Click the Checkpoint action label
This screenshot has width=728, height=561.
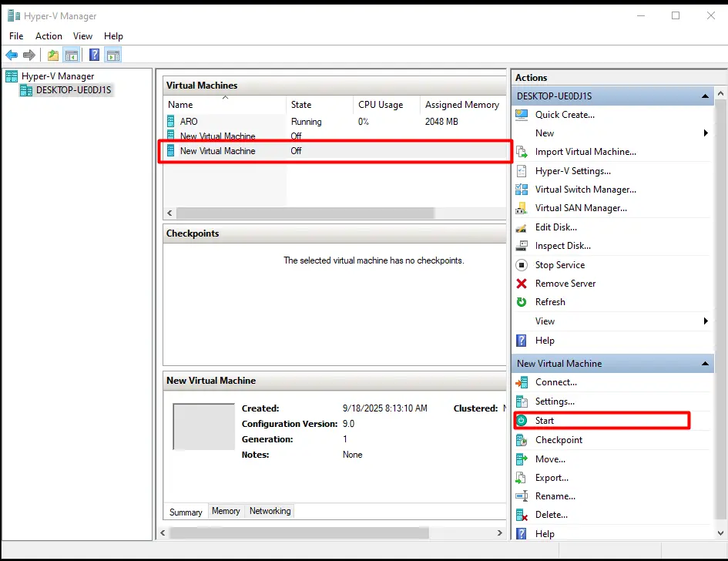559,440
